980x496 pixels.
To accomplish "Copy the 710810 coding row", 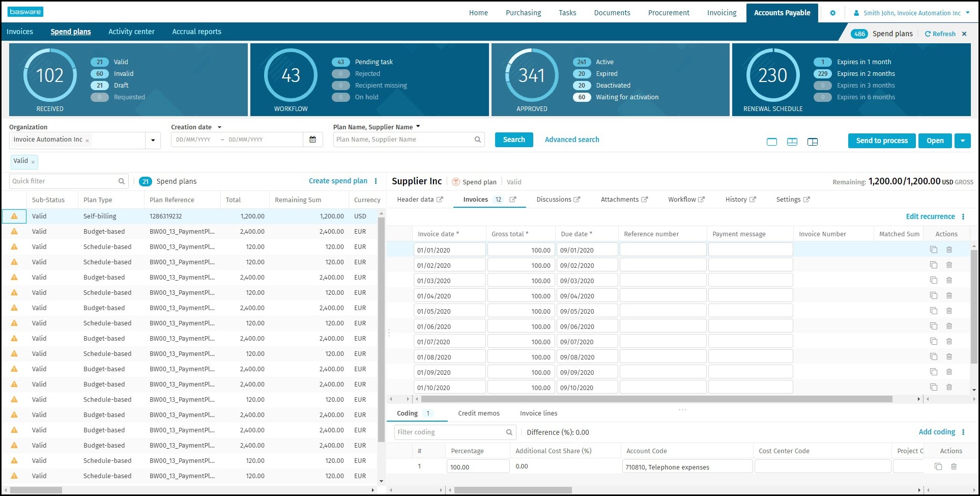I will pyautogui.click(x=938, y=466).
